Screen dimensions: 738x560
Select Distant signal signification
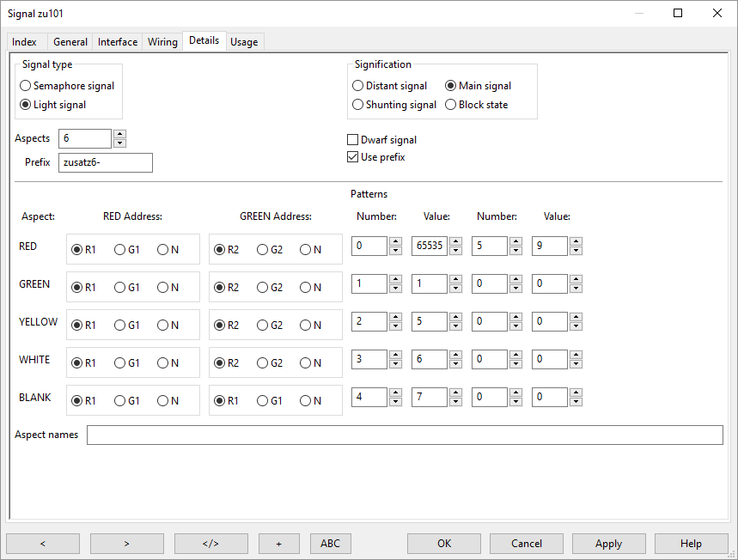[x=358, y=86]
